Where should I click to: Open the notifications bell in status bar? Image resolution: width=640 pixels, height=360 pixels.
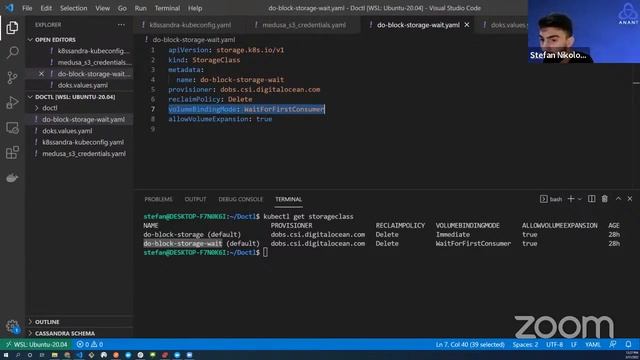point(628,344)
